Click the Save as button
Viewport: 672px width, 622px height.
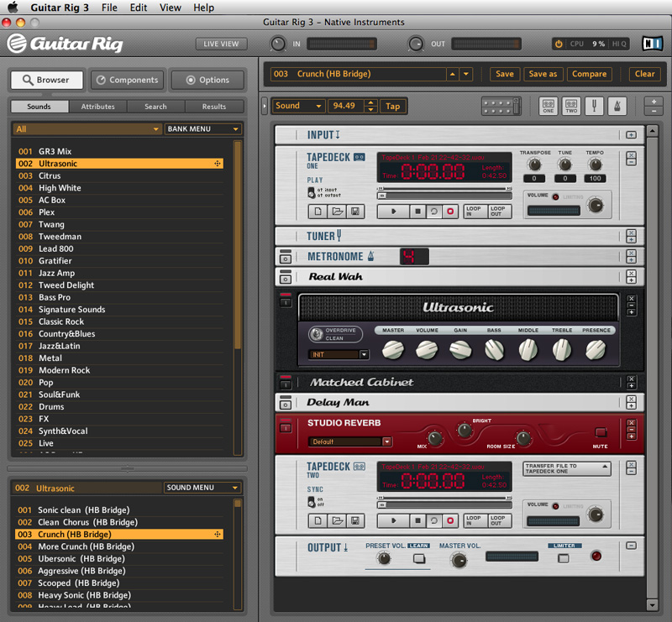click(543, 74)
